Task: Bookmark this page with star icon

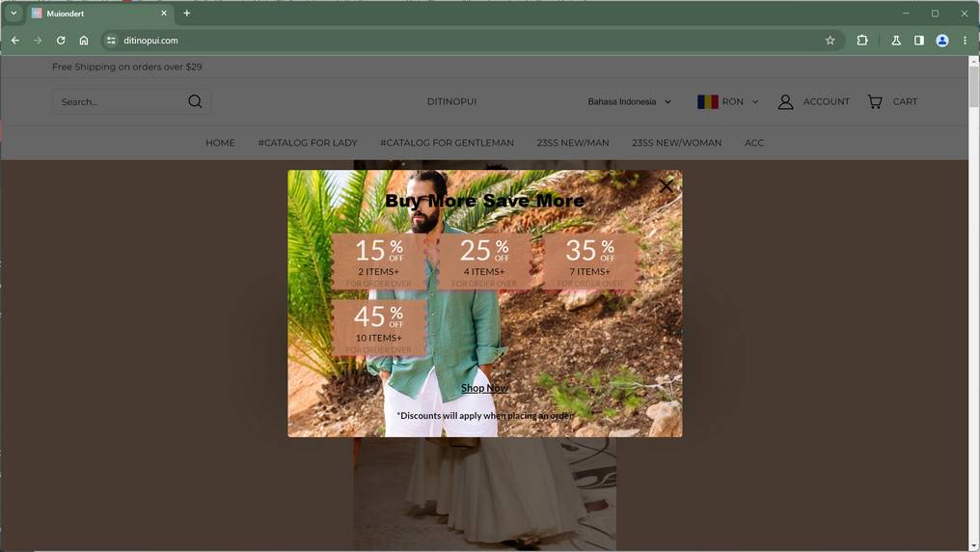Action: tap(830, 40)
